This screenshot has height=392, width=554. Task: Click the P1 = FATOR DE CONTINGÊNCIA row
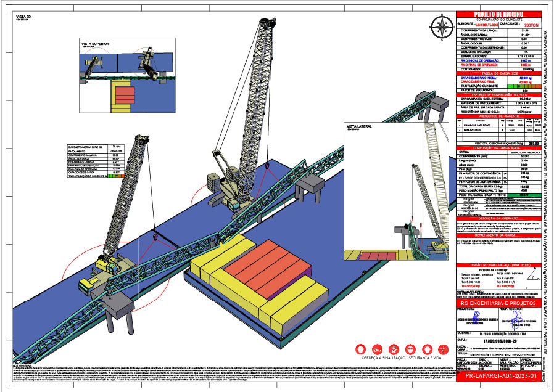coord(498,173)
